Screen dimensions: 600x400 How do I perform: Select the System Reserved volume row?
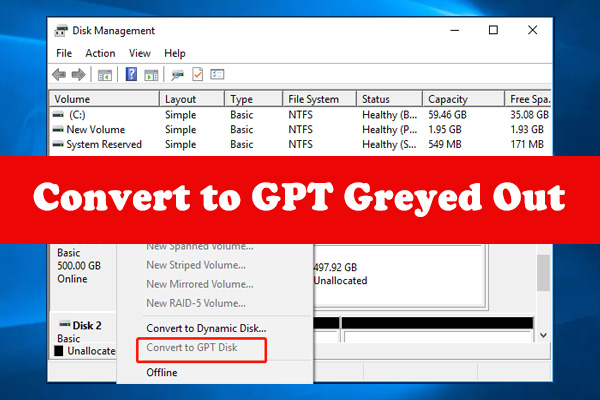(x=300, y=144)
